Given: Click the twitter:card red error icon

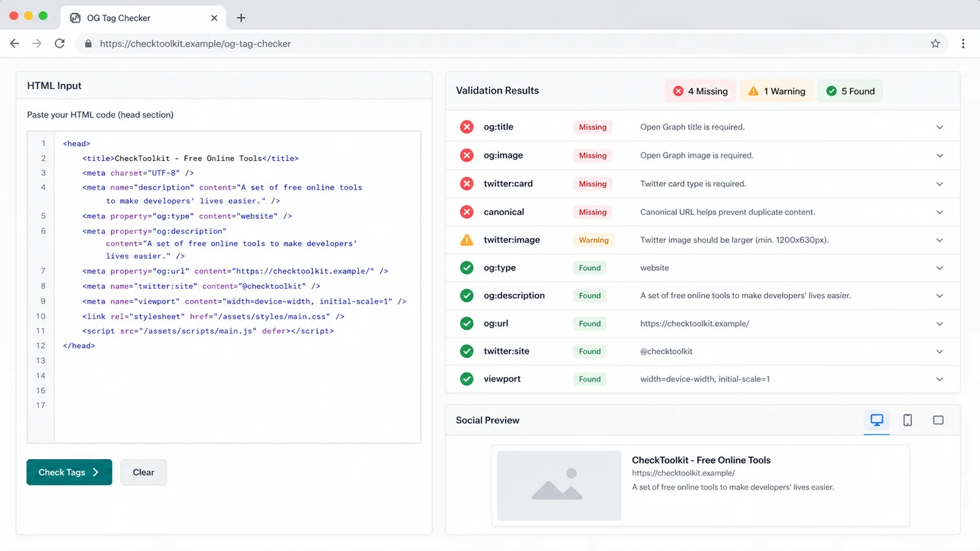Looking at the screenshot, I should pos(467,184).
